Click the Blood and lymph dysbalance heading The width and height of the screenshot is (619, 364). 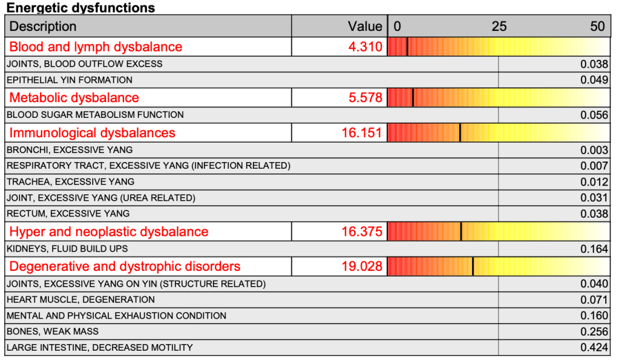pos(96,47)
